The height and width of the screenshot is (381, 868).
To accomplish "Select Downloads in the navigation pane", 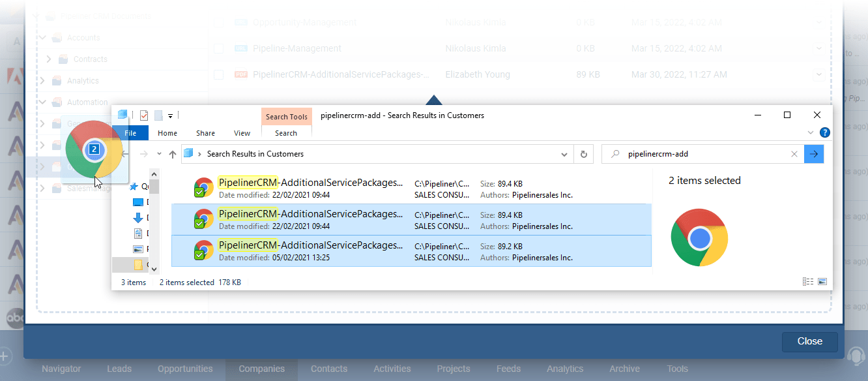I will 139,217.
